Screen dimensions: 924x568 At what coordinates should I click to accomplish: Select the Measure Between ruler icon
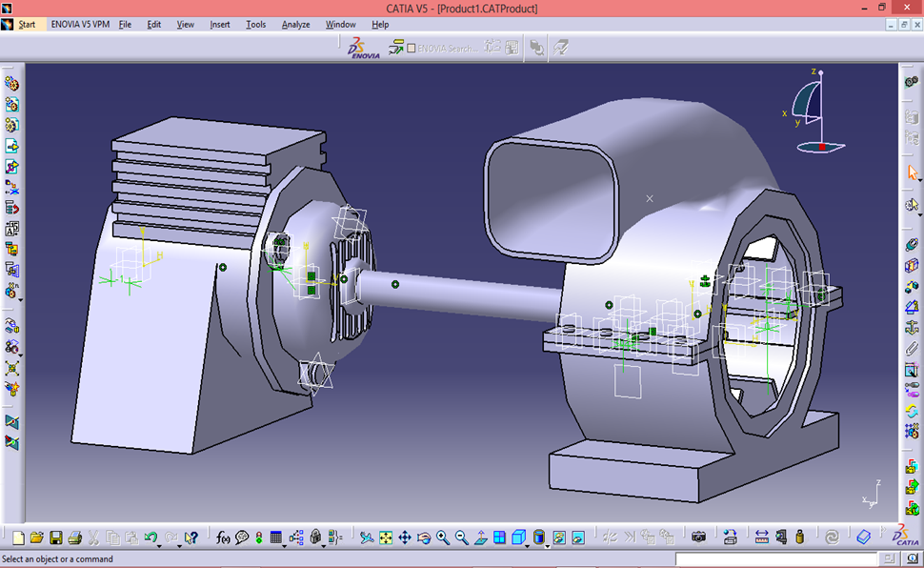[762, 538]
